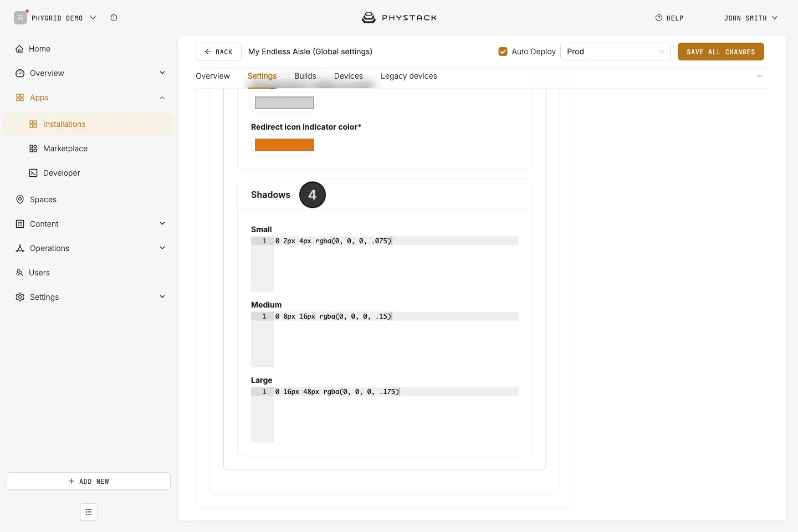Click into the Small shadow code field
This screenshot has height=532, width=798.
(x=385, y=264)
